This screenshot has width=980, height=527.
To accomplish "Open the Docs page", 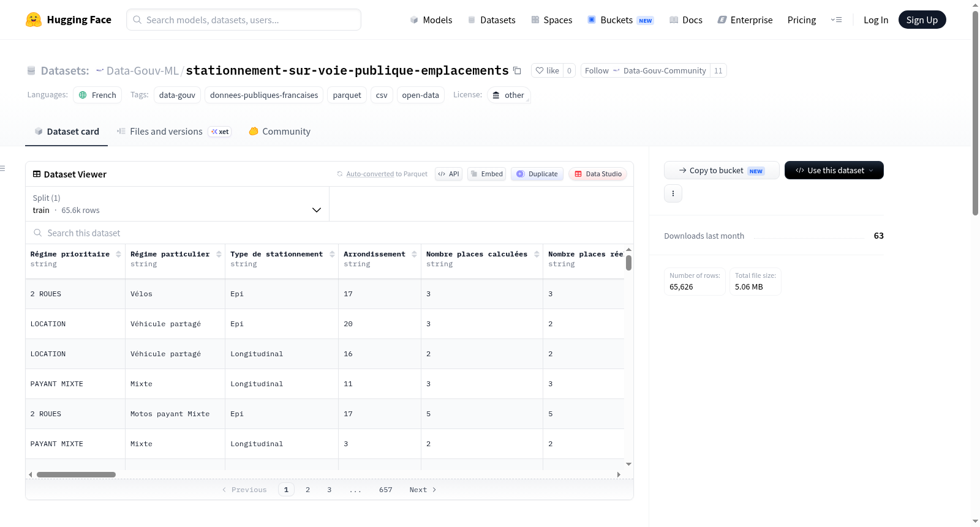I will tap(685, 20).
